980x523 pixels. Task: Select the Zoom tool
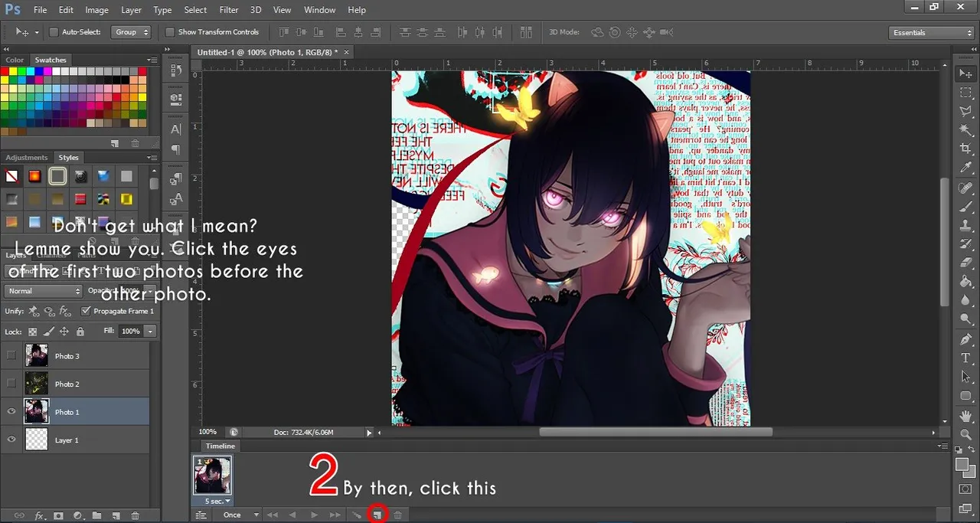(965, 434)
